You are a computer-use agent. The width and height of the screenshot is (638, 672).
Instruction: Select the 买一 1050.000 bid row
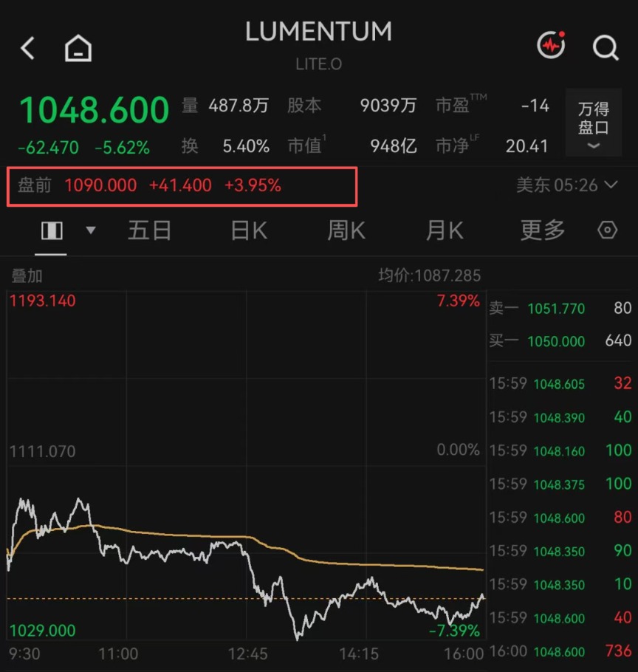[x=560, y=341]
